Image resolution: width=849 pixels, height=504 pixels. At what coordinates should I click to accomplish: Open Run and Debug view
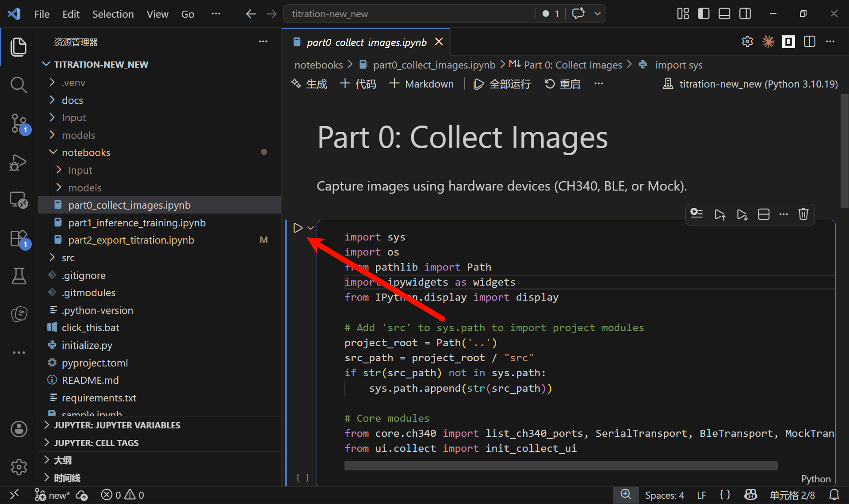19,163
